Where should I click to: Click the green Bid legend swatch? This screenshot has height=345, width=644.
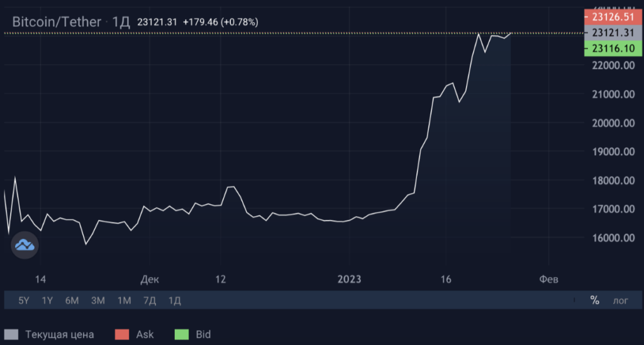pyautogui.click(x=182, y=334)
